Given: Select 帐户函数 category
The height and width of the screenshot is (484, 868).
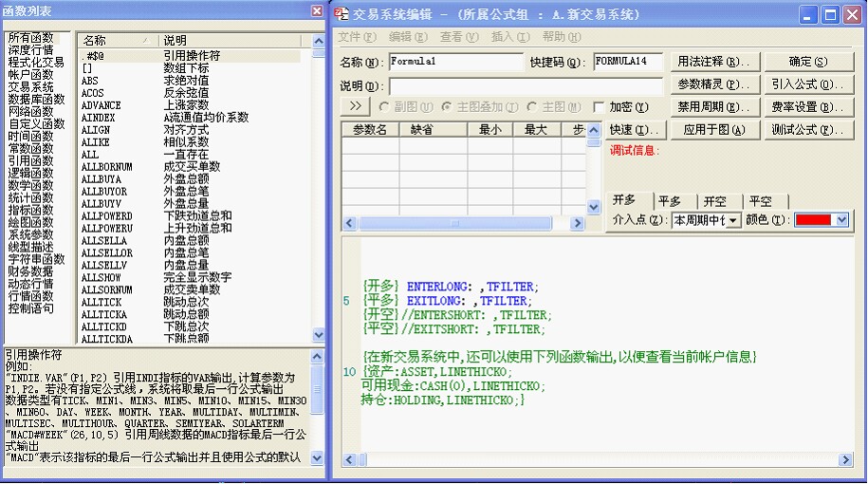Looking at the screenshot, I should (x=31, y=74).
